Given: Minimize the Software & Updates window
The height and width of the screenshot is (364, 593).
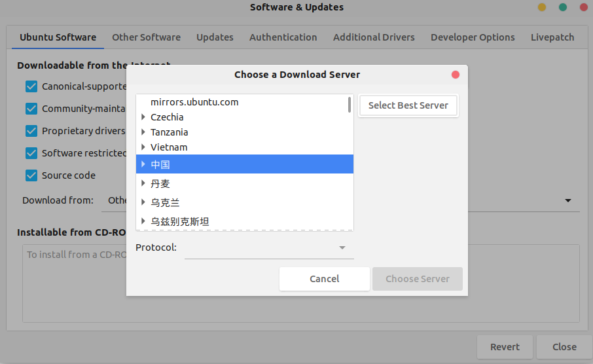Looking at the screenshot, I should 542,7.
